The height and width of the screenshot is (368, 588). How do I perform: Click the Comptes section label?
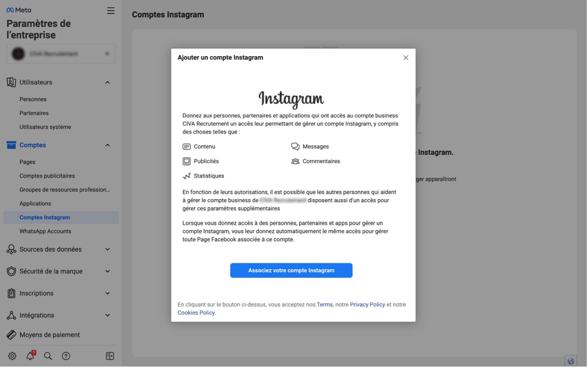[33, 145]
